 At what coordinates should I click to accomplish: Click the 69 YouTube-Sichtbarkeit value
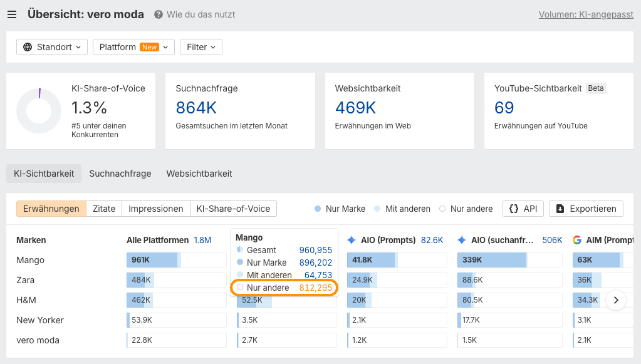pyautogui.click(x=504, y=108)
